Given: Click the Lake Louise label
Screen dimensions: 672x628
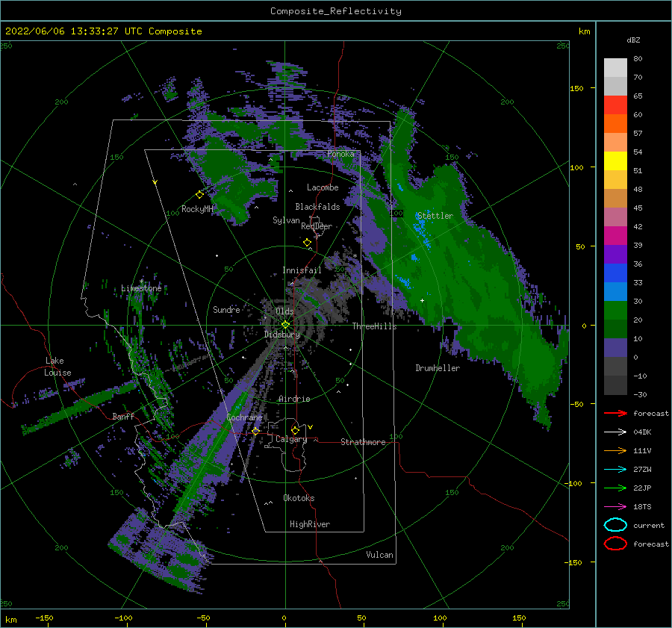Looking at the screenshot, I should (57, 367).
